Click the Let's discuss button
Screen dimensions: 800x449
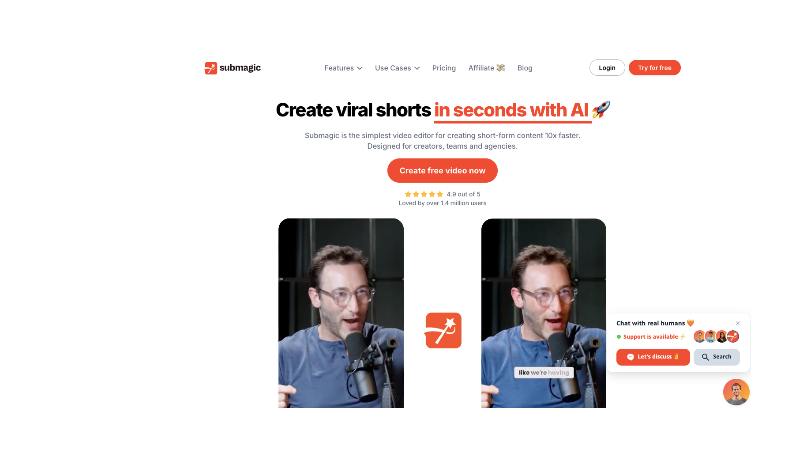[653, 357]
